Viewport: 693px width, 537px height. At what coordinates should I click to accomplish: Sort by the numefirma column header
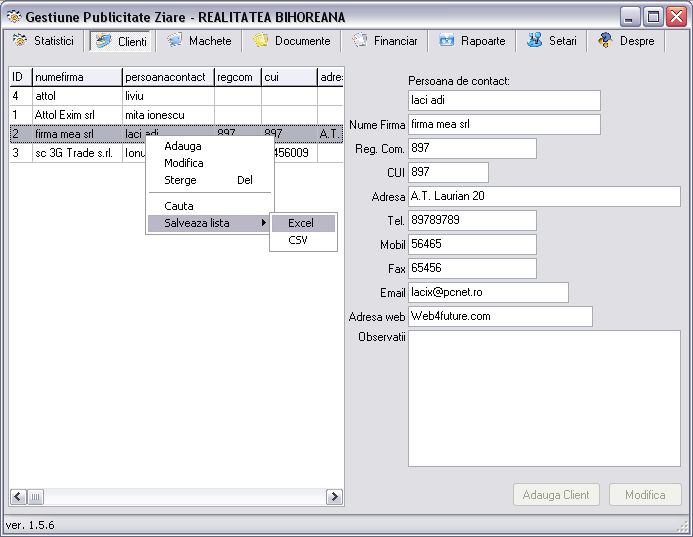pos(77,76)
